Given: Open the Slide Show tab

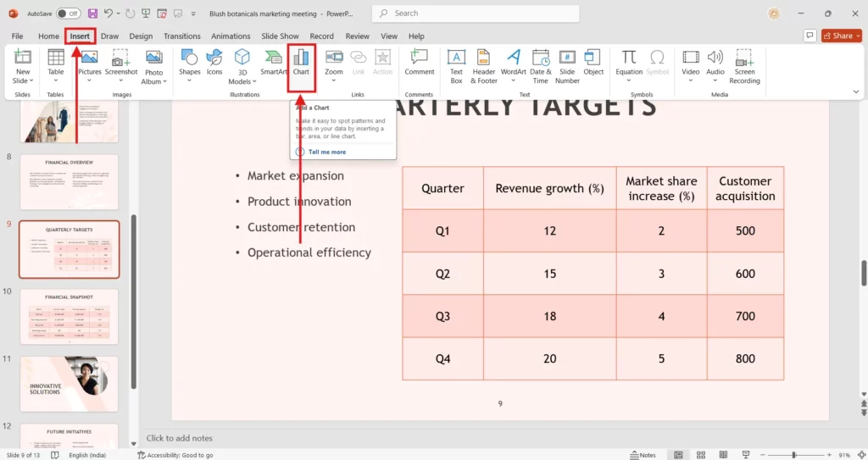Looking at the screenshot, I should [x=280, y=36].
